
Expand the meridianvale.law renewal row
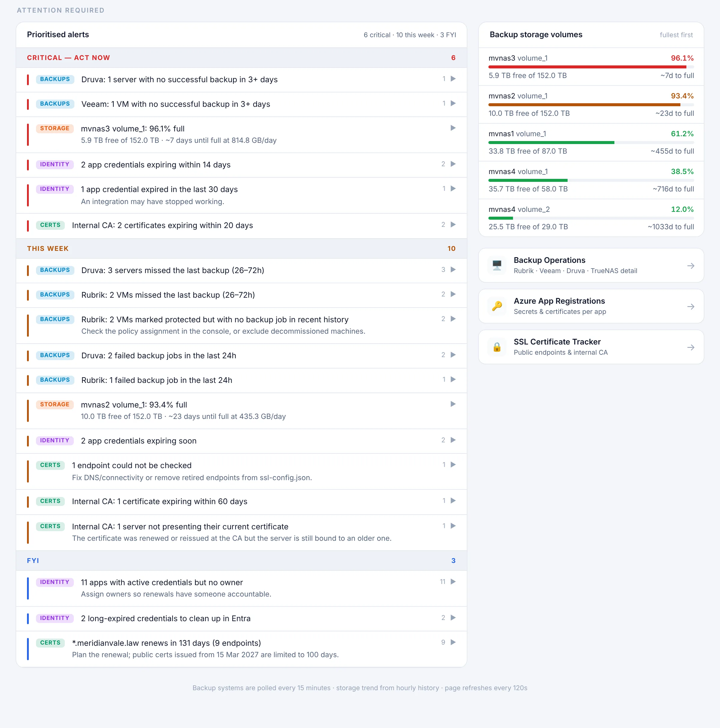coord(453,642)
